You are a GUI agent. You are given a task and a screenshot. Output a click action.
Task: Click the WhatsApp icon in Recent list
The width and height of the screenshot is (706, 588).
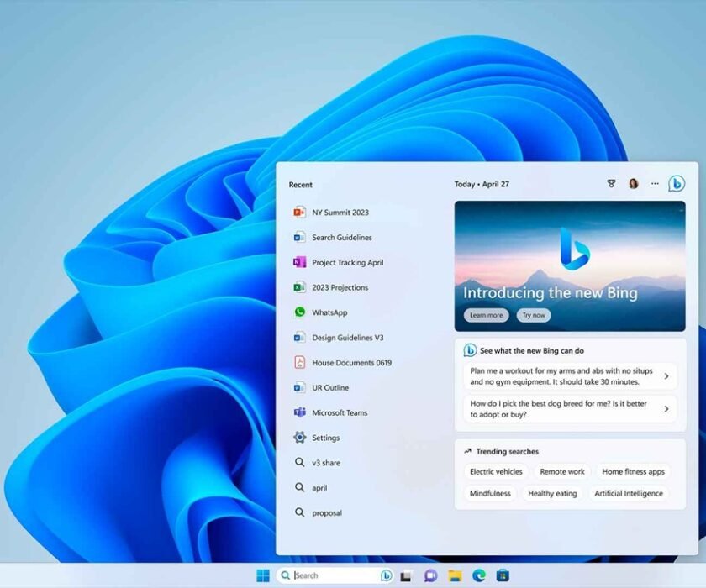click(x=299, y=312)
